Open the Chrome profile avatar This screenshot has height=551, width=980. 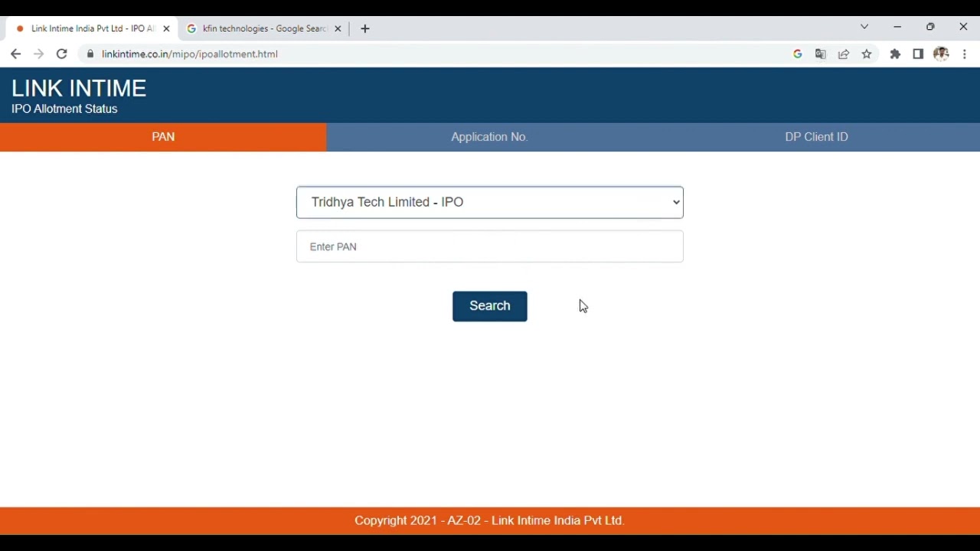coord(942,54)
